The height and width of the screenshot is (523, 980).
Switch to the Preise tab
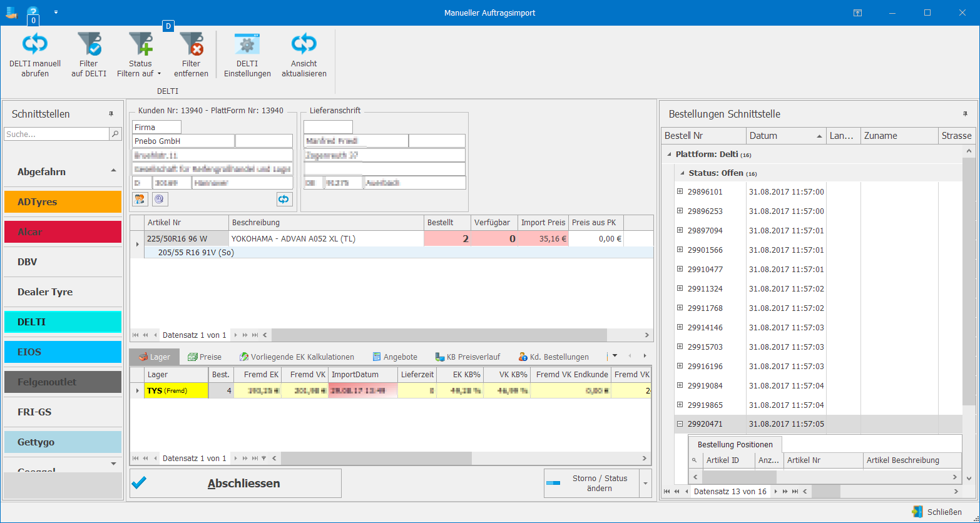pos(205,357)
